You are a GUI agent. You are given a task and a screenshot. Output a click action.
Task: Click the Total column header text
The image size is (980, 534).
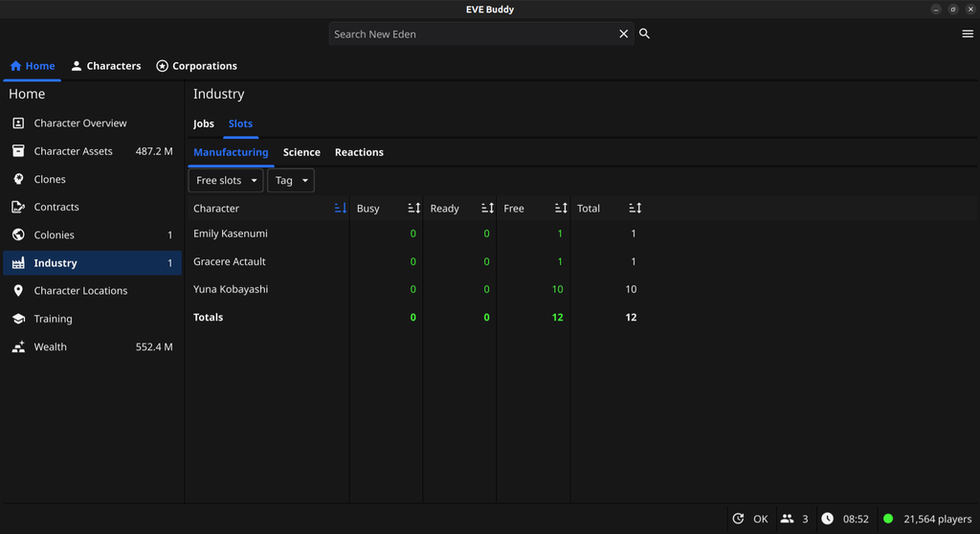589,209
